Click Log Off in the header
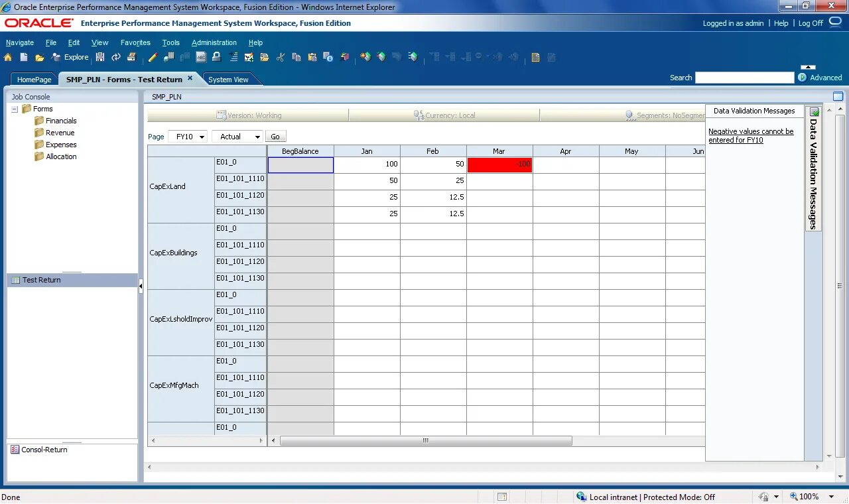Viewport: 849px width, 504px height. 811,23
